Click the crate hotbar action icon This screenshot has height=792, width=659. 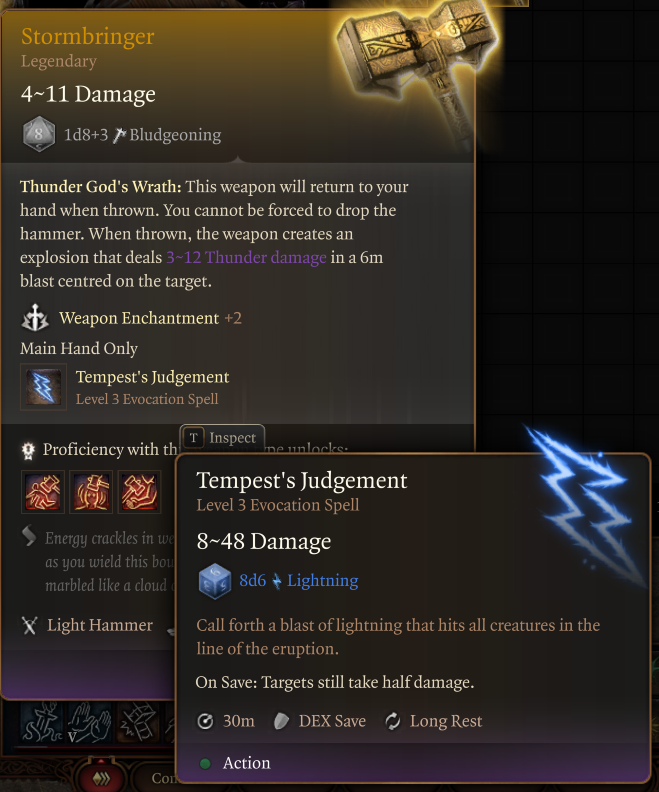click(139, 722)
